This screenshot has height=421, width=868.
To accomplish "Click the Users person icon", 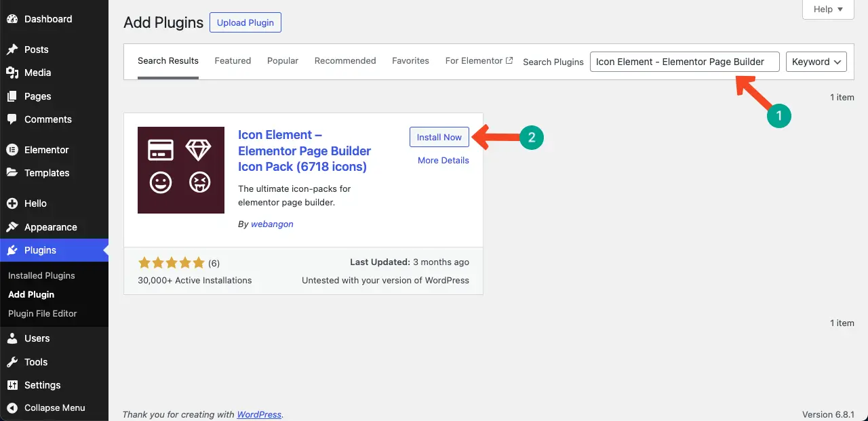I will (12, 338).
